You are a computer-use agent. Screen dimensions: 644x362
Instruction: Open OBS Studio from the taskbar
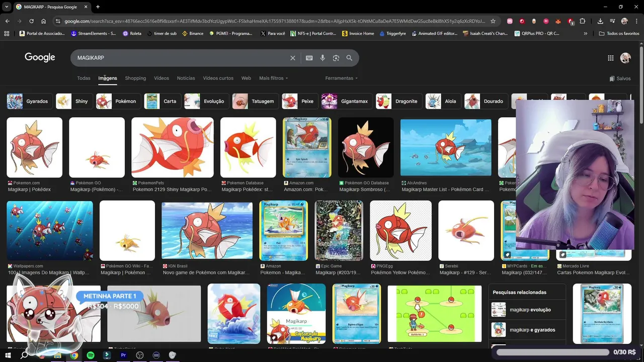point(140,355)
